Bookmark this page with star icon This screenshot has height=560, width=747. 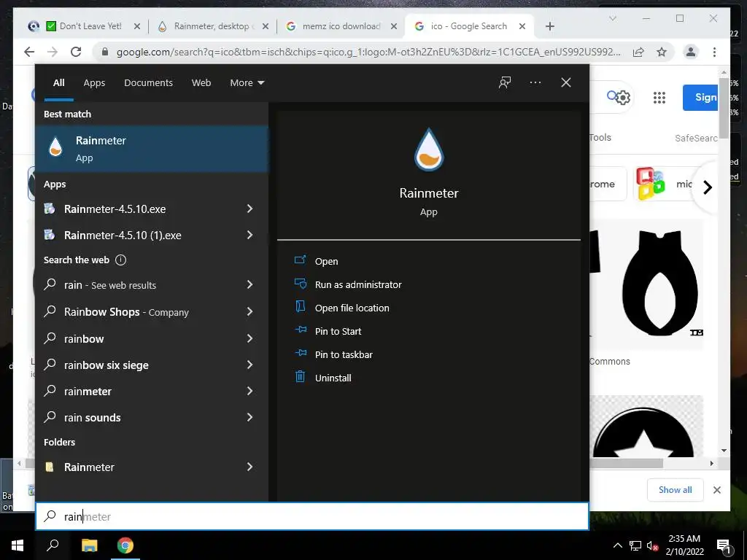coord(662,52)
